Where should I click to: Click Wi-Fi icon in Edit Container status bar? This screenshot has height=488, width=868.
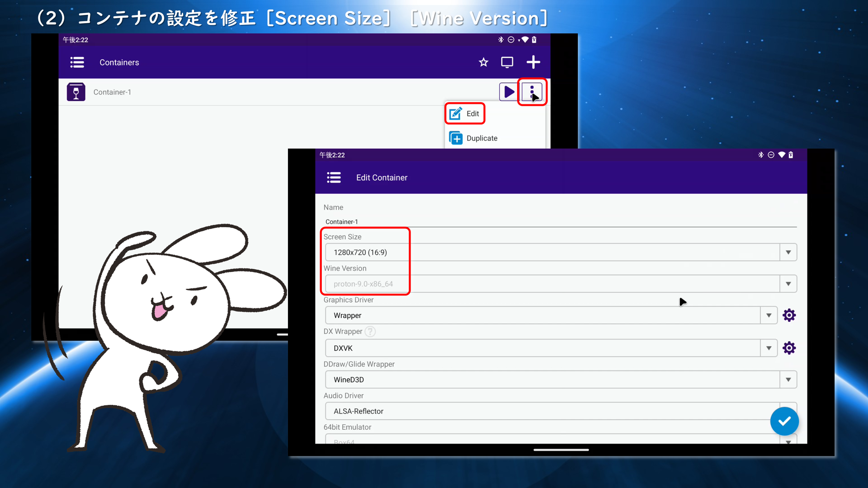[782, 155]
